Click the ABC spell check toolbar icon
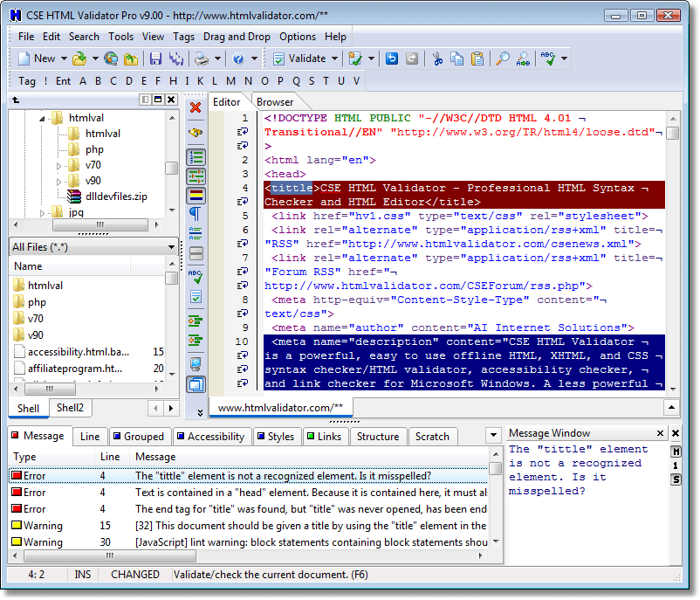The image size is (700, 600). click(x=548, y=59)
